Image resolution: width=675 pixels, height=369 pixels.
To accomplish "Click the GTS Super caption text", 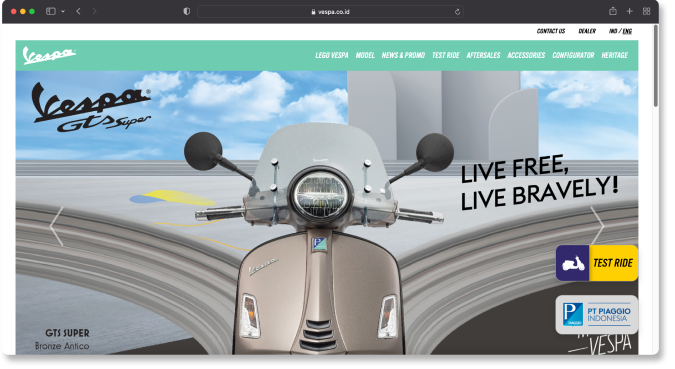I will pyautogui.click(x=67, y=333).
